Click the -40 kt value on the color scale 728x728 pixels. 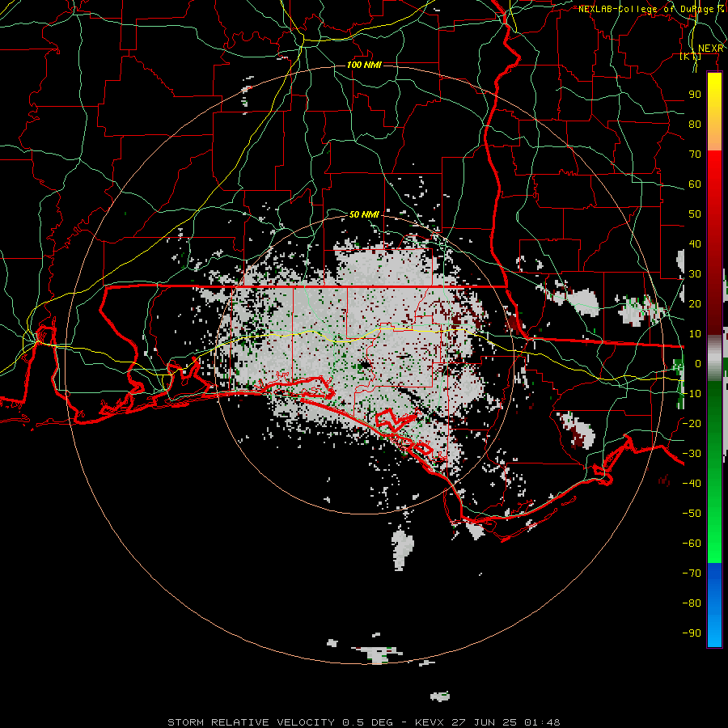(x=692, y=484)
